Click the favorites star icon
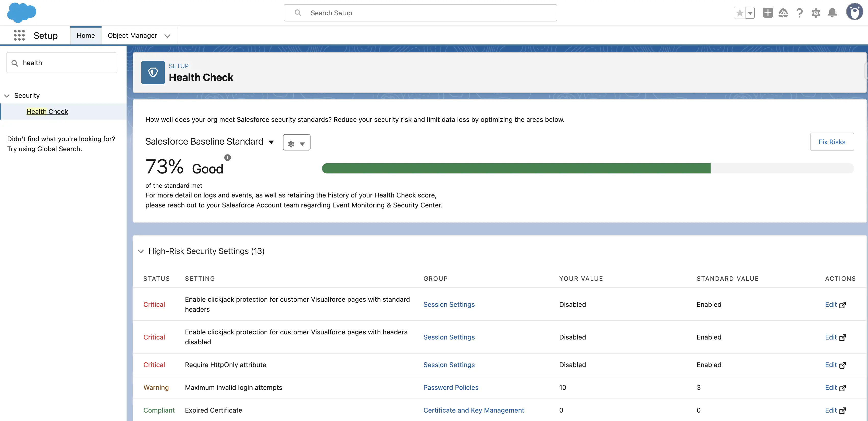Viewport: 868px width, 421px height. click(739, 13)
